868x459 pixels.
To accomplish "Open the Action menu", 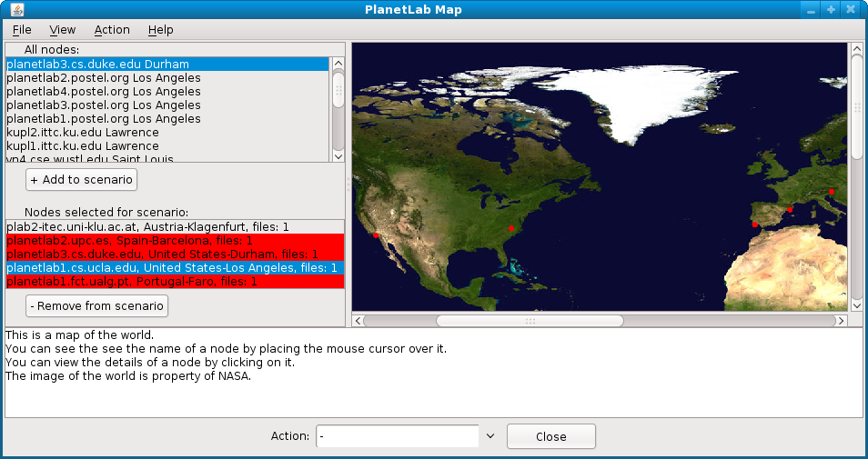I will (x=112, y=30).
